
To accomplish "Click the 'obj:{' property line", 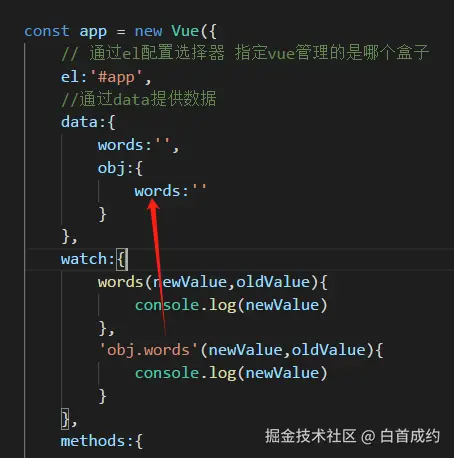I will coord(120,168).
